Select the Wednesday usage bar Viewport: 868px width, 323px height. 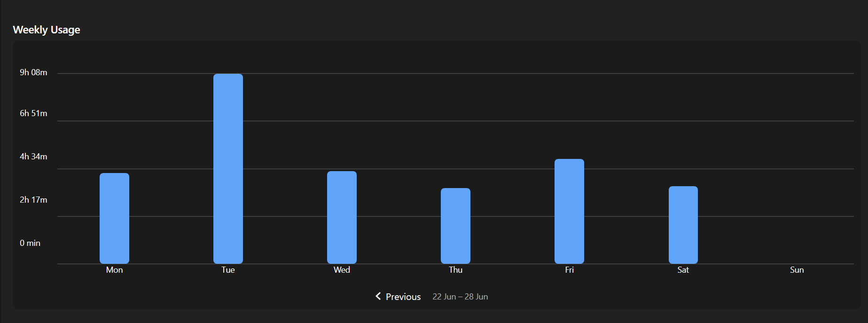pyautogui.click(x=342, y=217)
